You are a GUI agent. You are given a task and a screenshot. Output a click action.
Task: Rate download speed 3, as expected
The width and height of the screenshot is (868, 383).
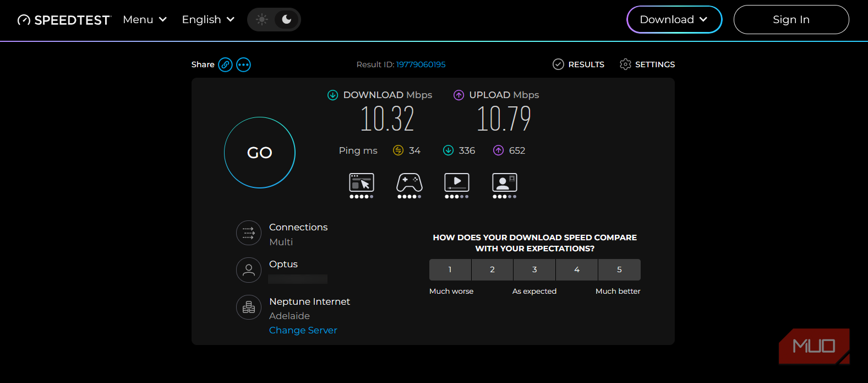(x=534, y=269)
